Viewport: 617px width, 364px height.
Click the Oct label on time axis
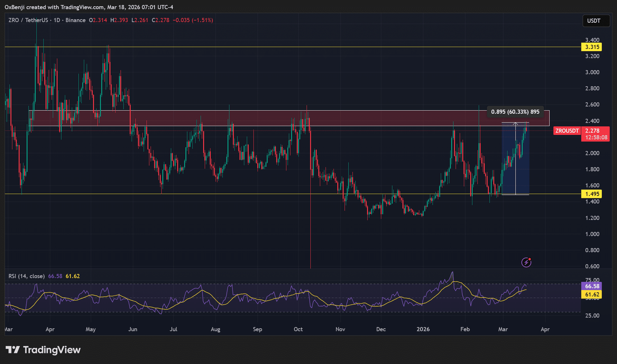click(x=298, y=329)
